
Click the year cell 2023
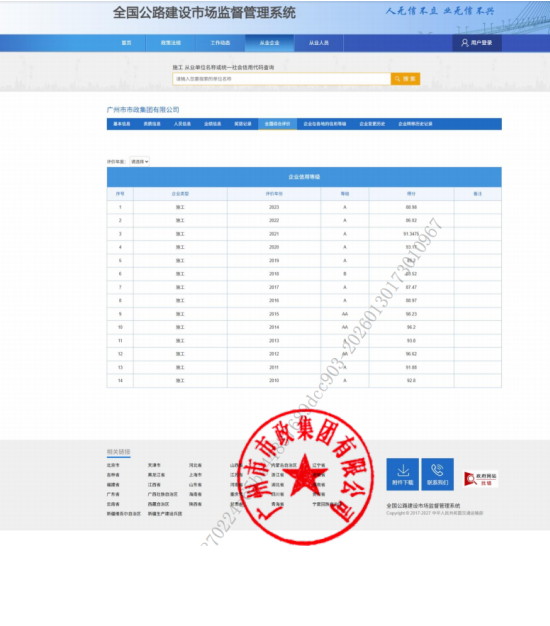coord(274,207)
